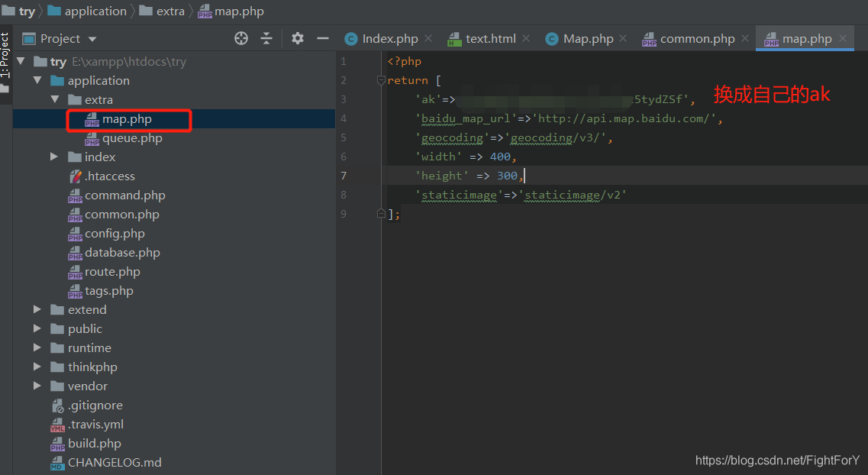Click the value 400 for width
The height and width of the screenshot is (475, 868).
500,157
